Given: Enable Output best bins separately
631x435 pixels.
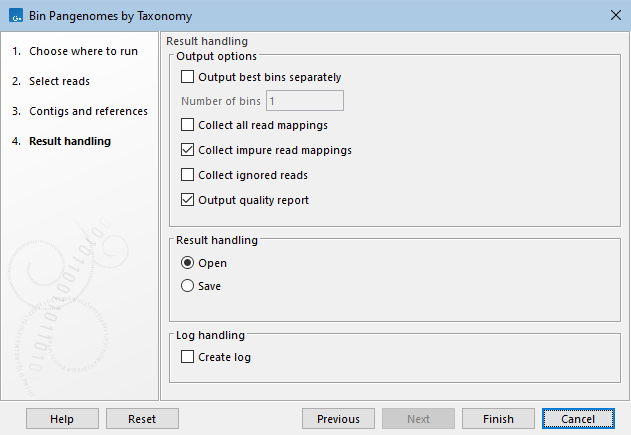Looking at the screenshot, I should pos(189,77).
